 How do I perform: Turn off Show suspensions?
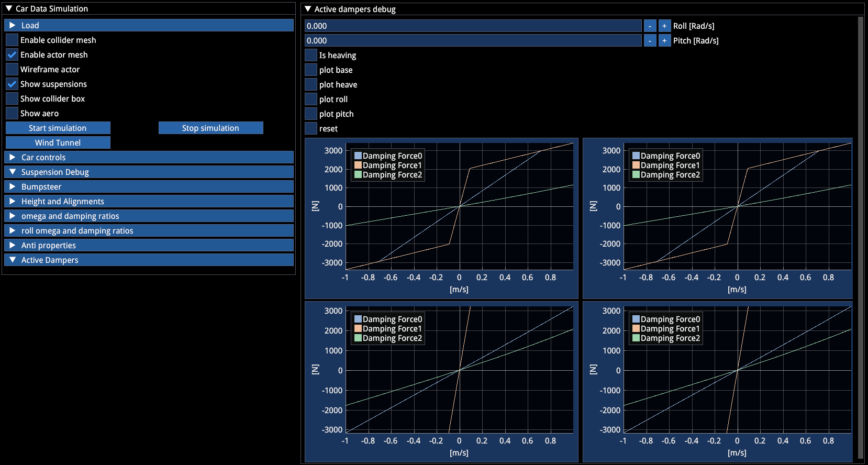[12, 84]
